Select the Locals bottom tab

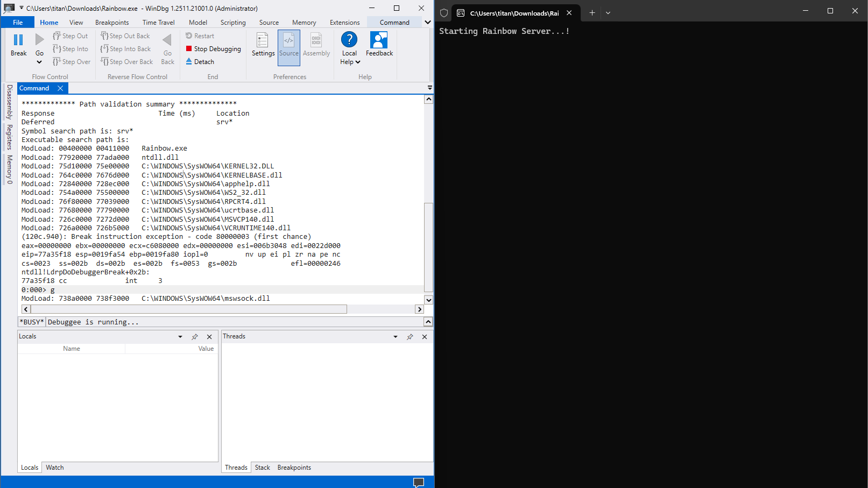click(x=30, y=468)
